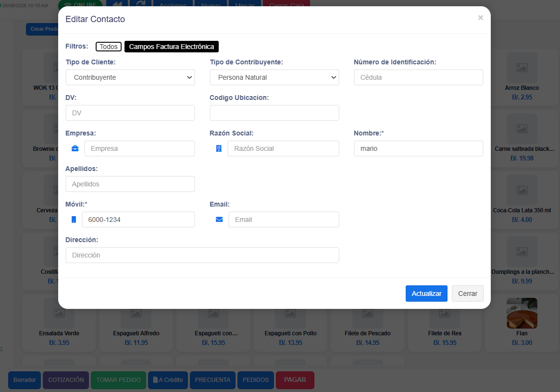Select the Arroz Blanco product image placeholder

click(x=522, y=67)
